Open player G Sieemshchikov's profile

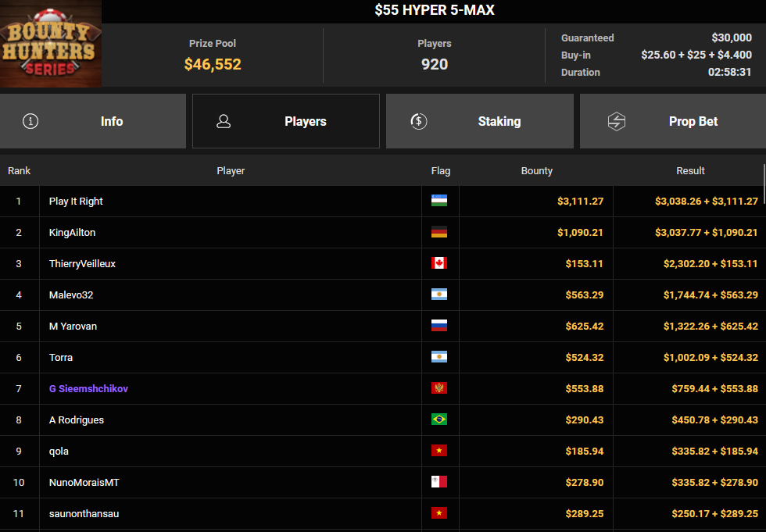coord(88,388)
